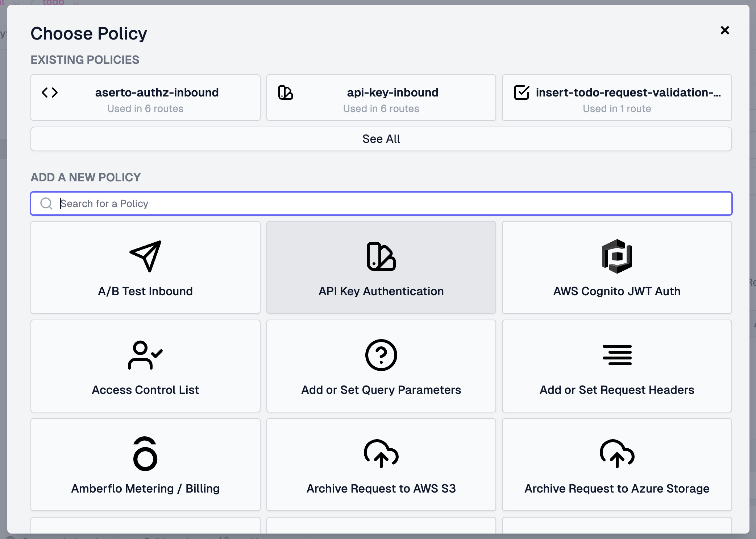The image size is (756, 539).
Task: Click the EXISTING POLICIES heading
Action: (x=85, y=59)
